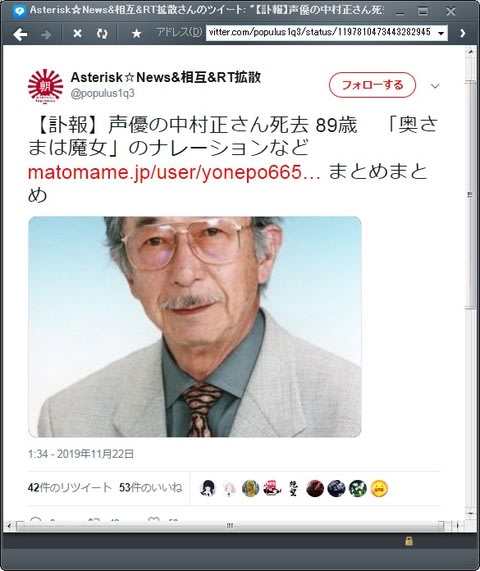
Task: Click the vertical scrollbar thumb
Action: point(471,194)
